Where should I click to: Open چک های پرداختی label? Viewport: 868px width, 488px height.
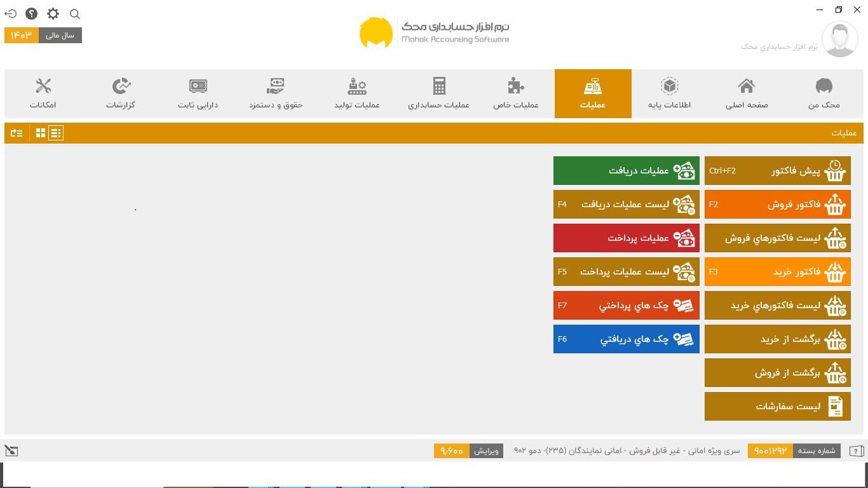(x=634, y=305)
